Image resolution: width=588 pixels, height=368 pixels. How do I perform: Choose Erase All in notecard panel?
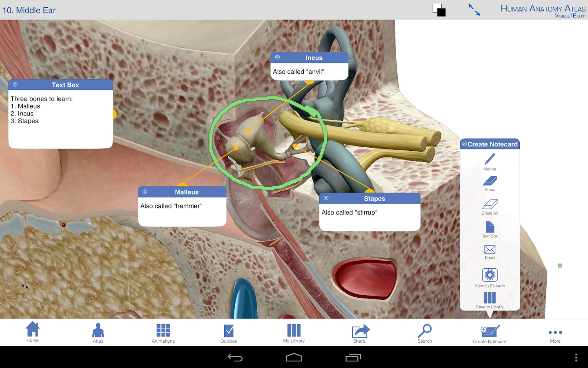[x=490, y=207]
